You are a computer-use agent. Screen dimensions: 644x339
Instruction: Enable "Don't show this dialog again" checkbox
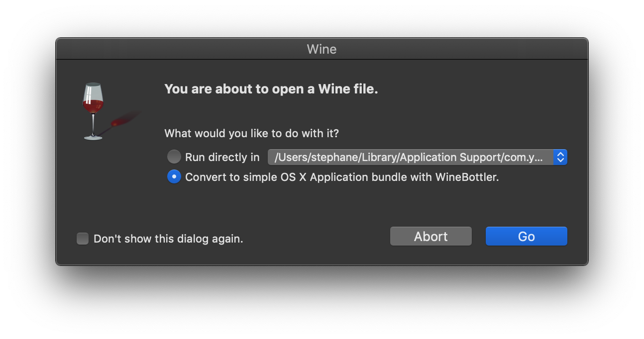point(83,239)
